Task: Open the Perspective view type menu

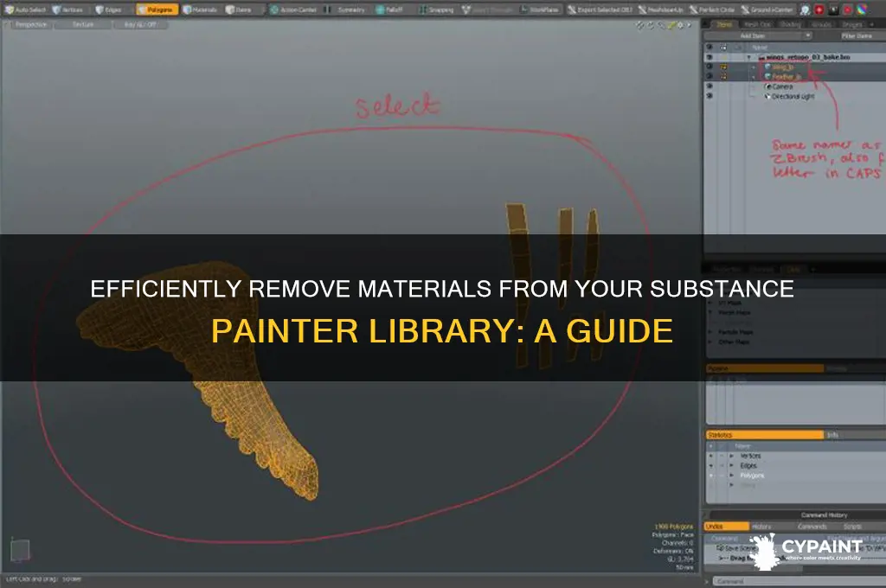Action: tap(30, 25)
